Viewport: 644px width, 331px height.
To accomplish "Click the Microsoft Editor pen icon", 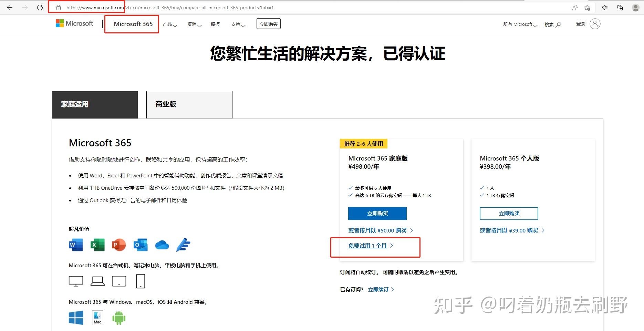I will 183,245.
